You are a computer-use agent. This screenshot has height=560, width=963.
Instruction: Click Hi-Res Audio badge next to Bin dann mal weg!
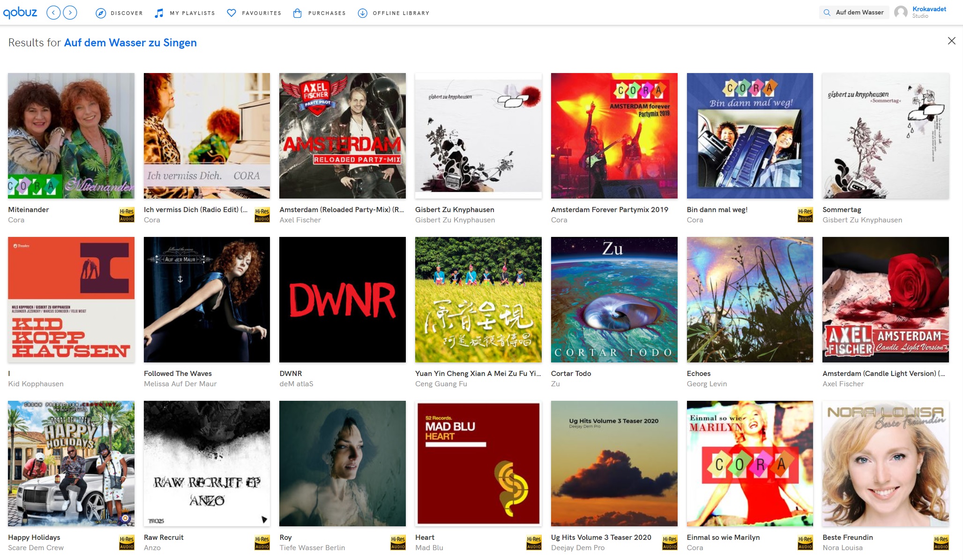(805, 215)
